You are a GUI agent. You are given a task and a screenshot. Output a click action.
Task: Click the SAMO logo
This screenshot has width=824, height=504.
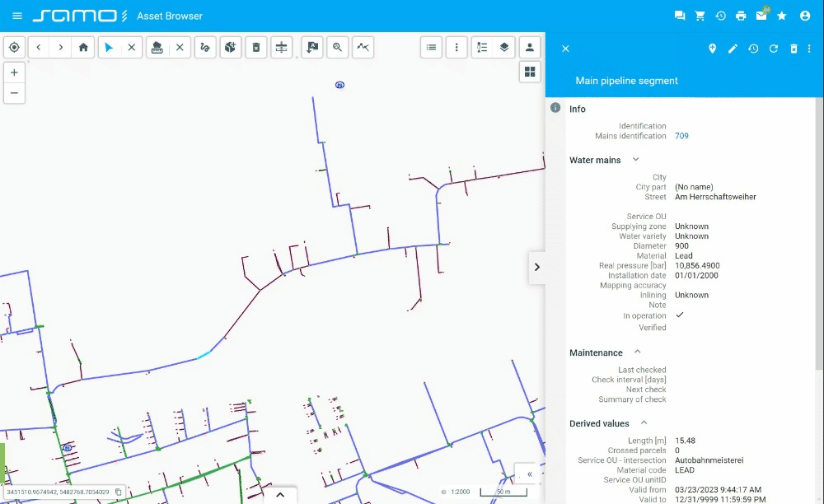[x=79, y=16]
